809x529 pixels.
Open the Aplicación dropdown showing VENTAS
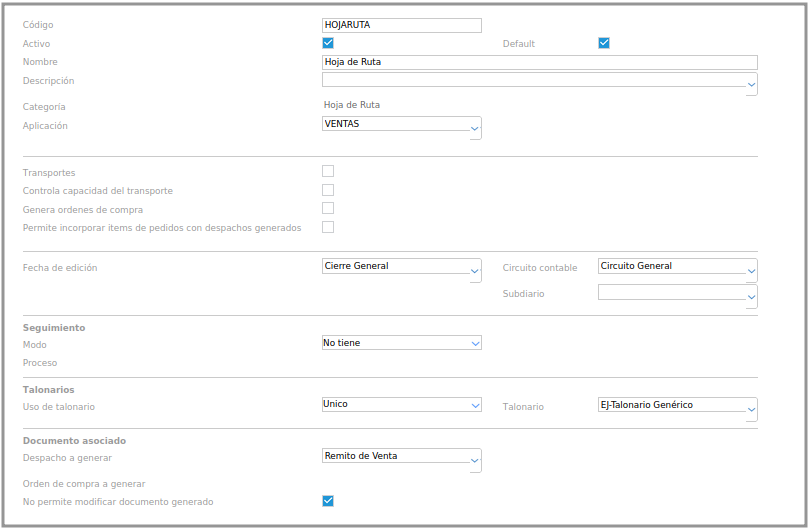475,128
